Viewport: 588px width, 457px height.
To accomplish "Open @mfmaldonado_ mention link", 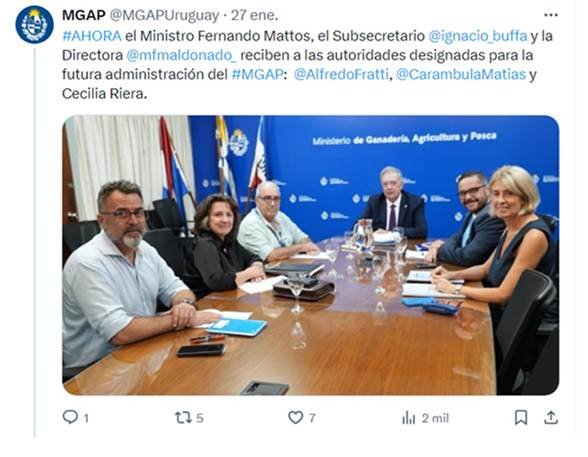I will (182, 55).
